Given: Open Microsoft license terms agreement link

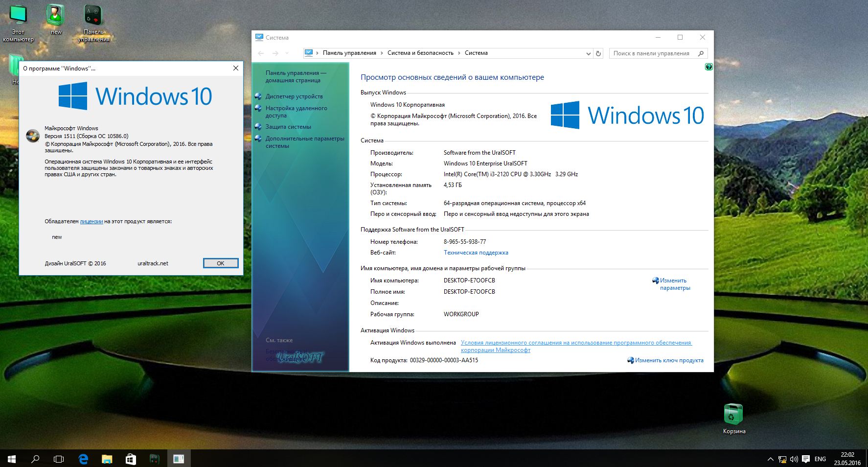Looking at the screenshot, I should 576,346.
